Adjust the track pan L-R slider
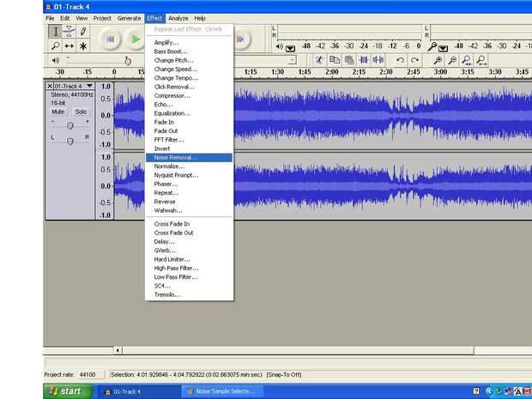Screen dimensions: 532x399 pyautogui.click(x=70, y=141)
